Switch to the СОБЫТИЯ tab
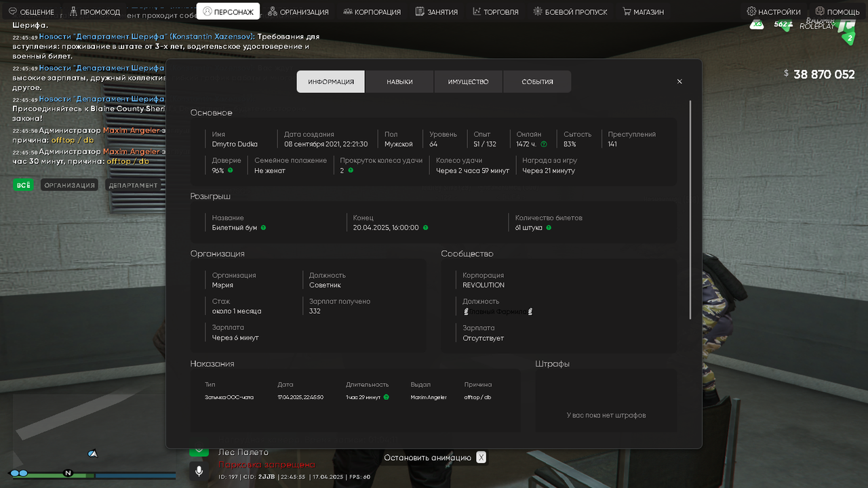Image resolution: width=868 pixels, height=488 pixels. coord(537,81)
